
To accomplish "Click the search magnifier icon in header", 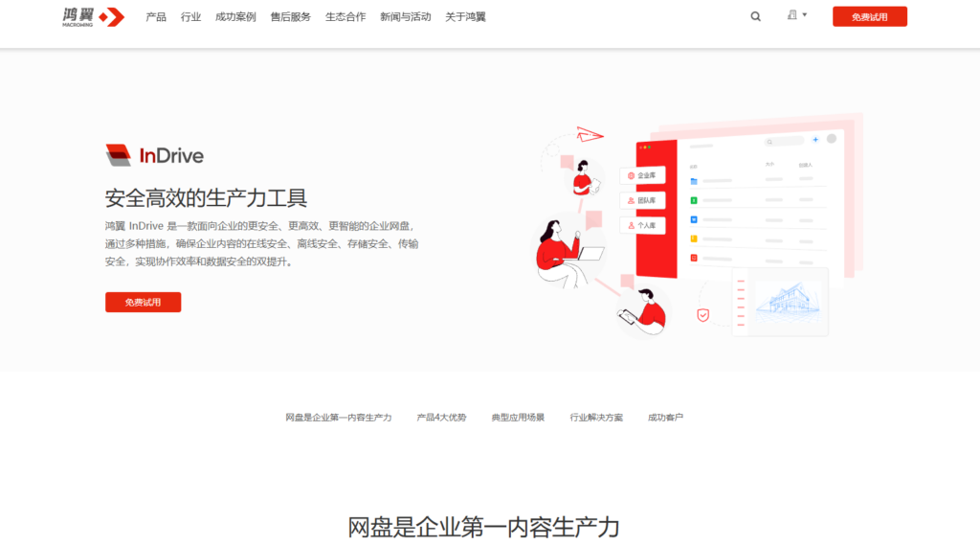I will coord(756,16).
